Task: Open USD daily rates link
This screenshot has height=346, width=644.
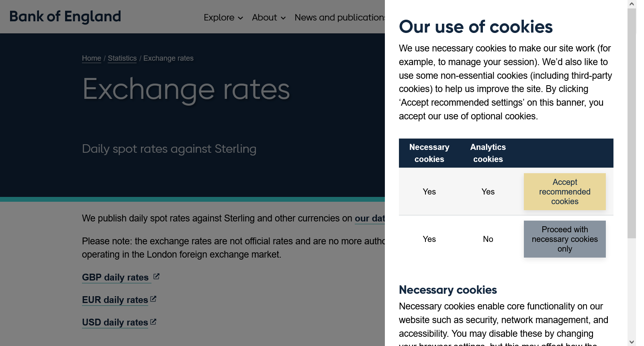Action: click(115, 322)
